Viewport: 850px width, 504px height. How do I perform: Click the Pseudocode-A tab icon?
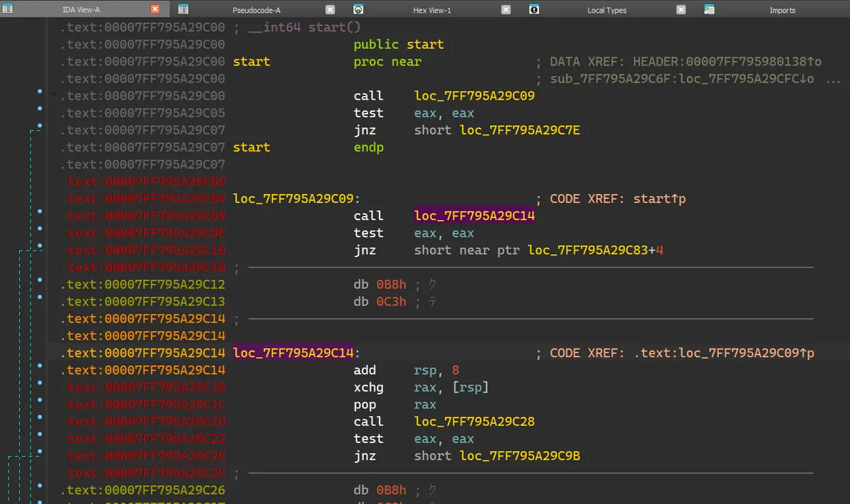pos(183,10)
